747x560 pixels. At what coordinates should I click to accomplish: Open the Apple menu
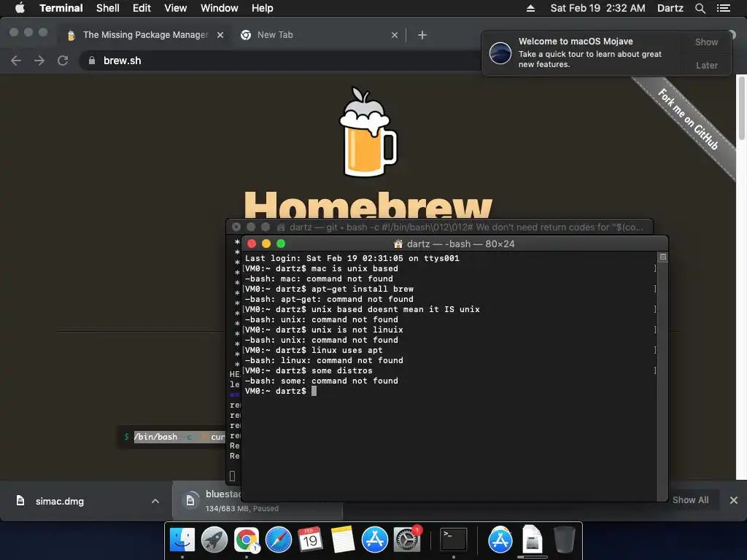[20, 8]
